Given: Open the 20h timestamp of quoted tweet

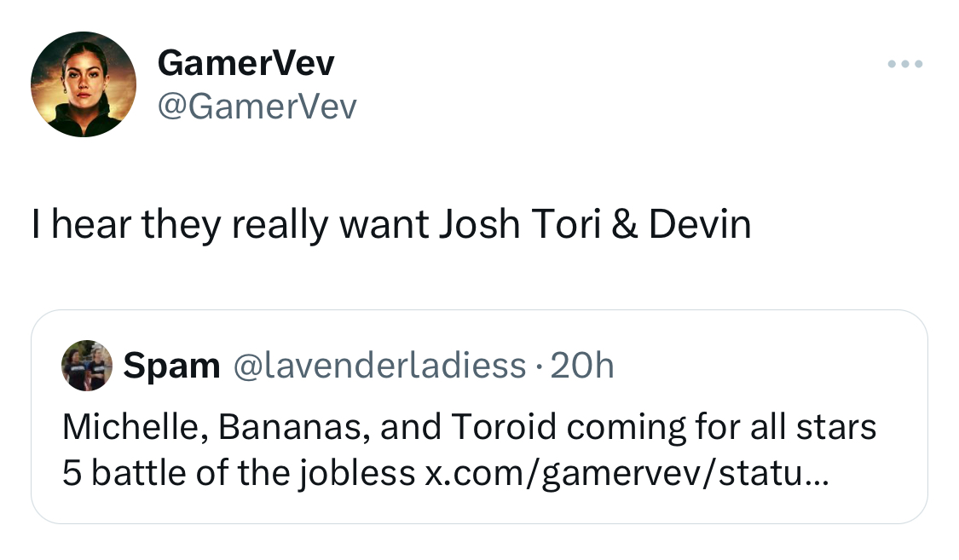Looking at the screenshot, I should point(582,366).
